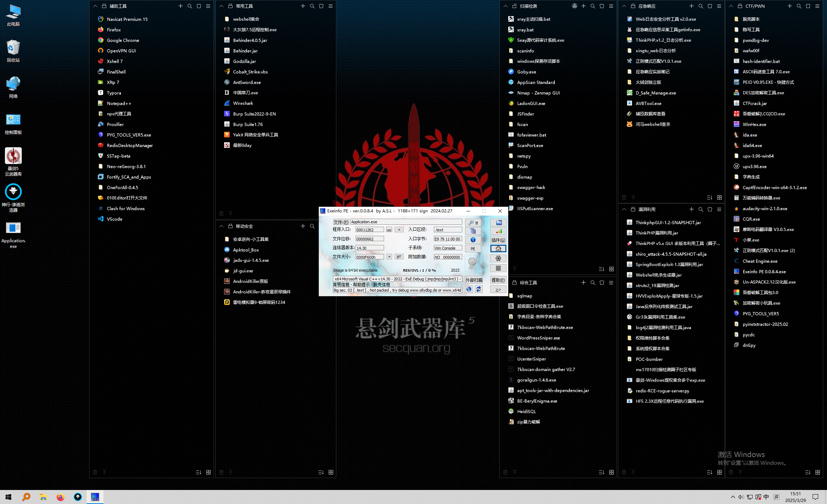Open the 常用工具 panel hamburger menu
The width and height of the screenshot is (827, 504).
(x=330, y=6)
